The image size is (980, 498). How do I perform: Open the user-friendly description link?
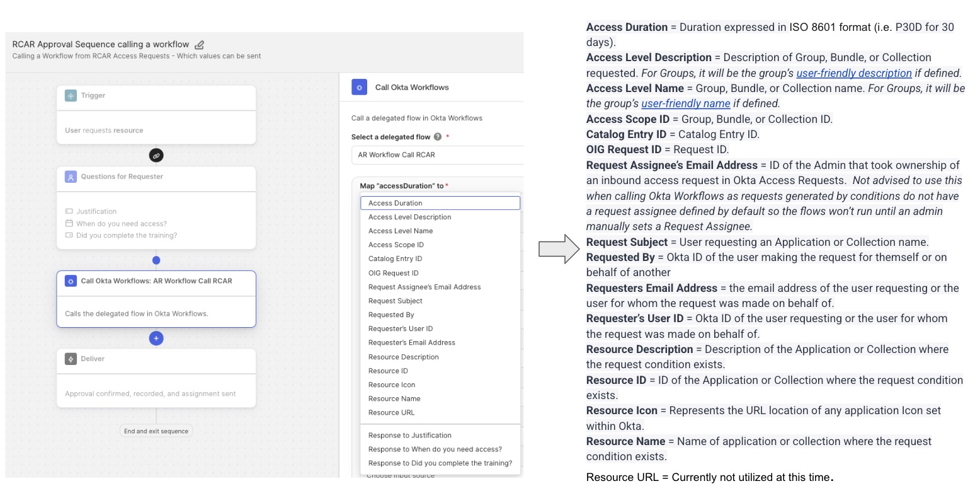[x=853, y=73]
